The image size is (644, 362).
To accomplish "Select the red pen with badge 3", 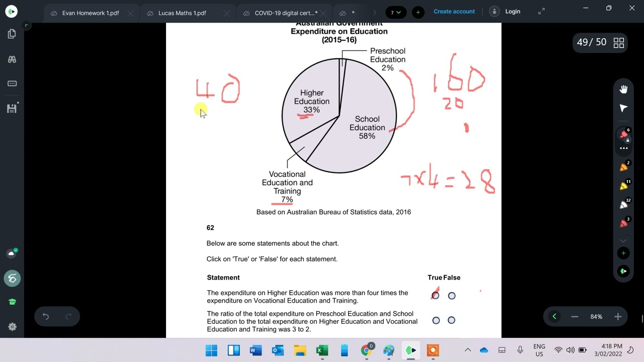I will (624, 223).
